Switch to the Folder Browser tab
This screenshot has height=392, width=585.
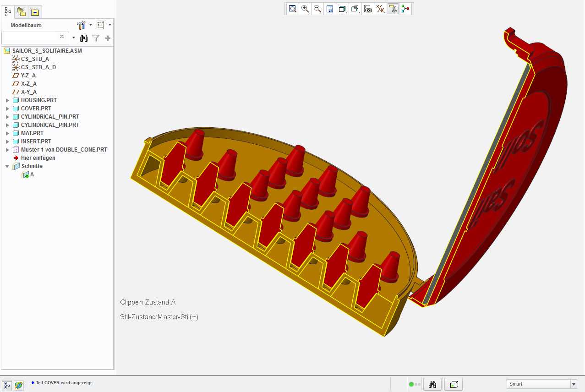pos(21,11)
